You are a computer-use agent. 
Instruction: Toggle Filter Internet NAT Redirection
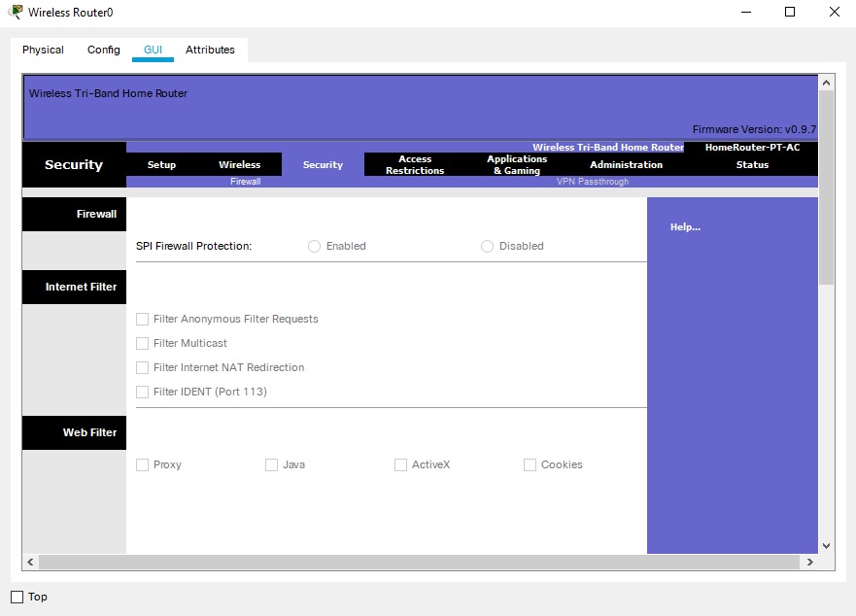click(x=143, y=368)
